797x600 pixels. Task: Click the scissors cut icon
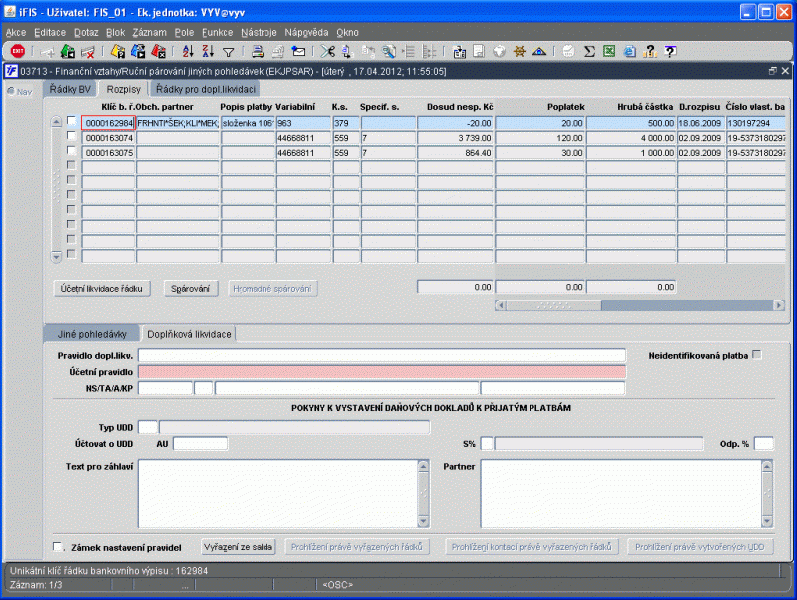[x=328, y=51]
